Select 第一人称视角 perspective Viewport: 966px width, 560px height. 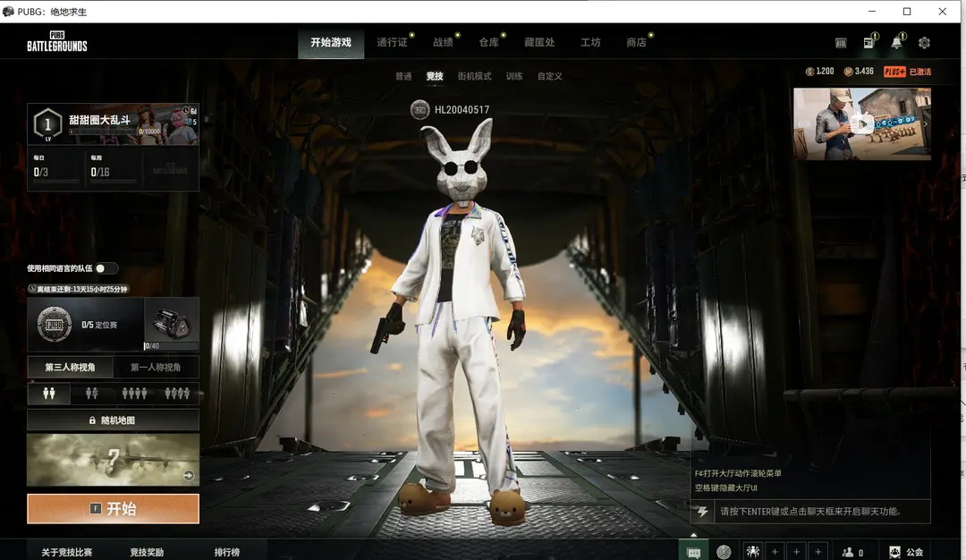point(156,367)
